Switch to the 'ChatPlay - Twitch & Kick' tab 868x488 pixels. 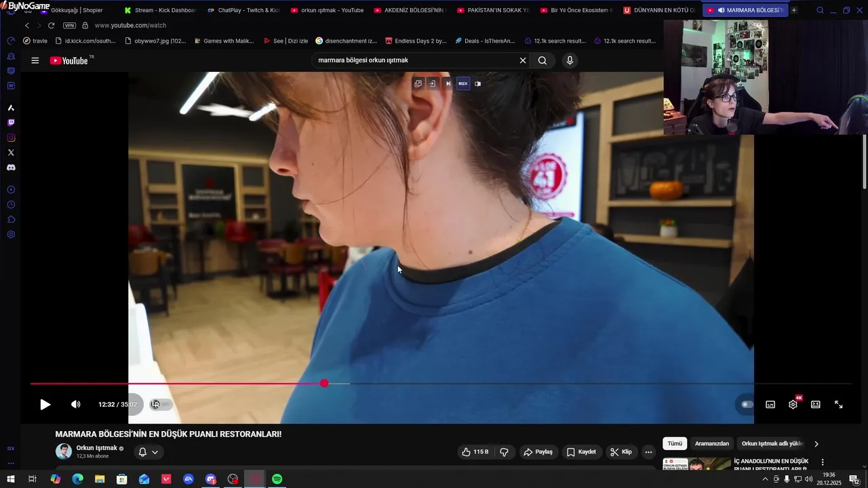(x=243, y=10)
